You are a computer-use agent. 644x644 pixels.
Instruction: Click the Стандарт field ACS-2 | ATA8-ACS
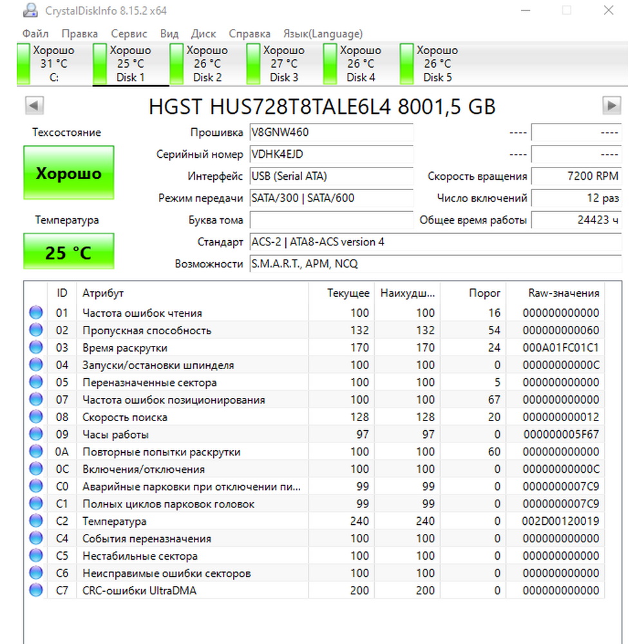(436, 241)
